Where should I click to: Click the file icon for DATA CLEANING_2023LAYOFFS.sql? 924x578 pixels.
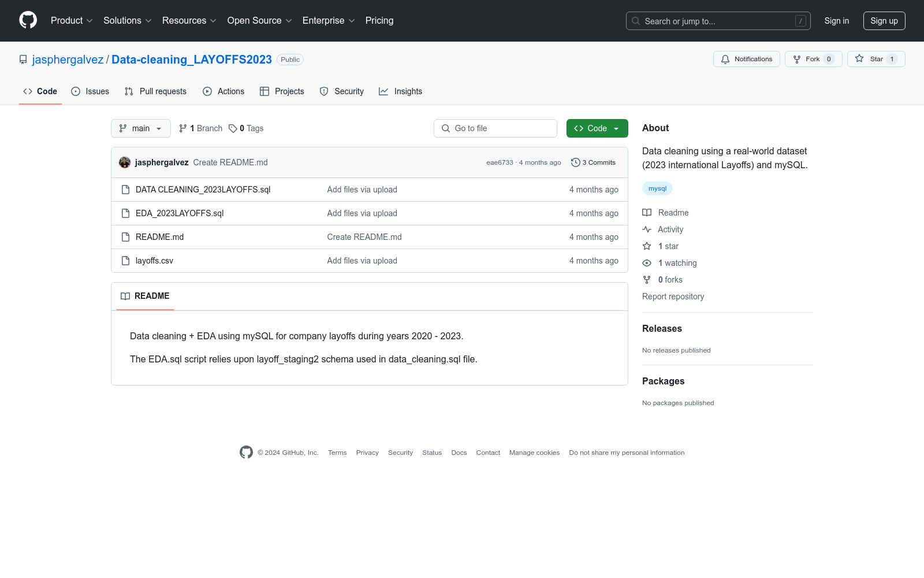click(x=125, y=190)
